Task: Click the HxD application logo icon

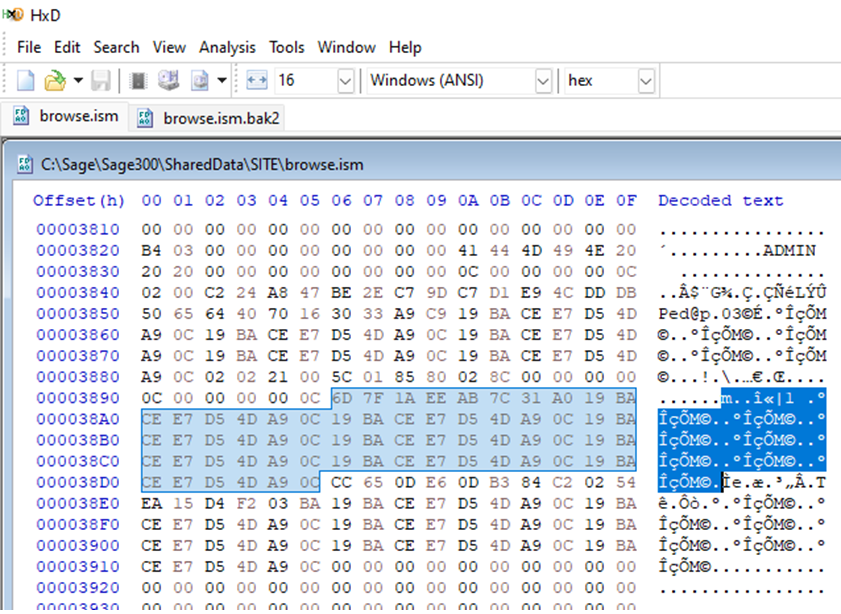Action: click(x=13, y=15)
